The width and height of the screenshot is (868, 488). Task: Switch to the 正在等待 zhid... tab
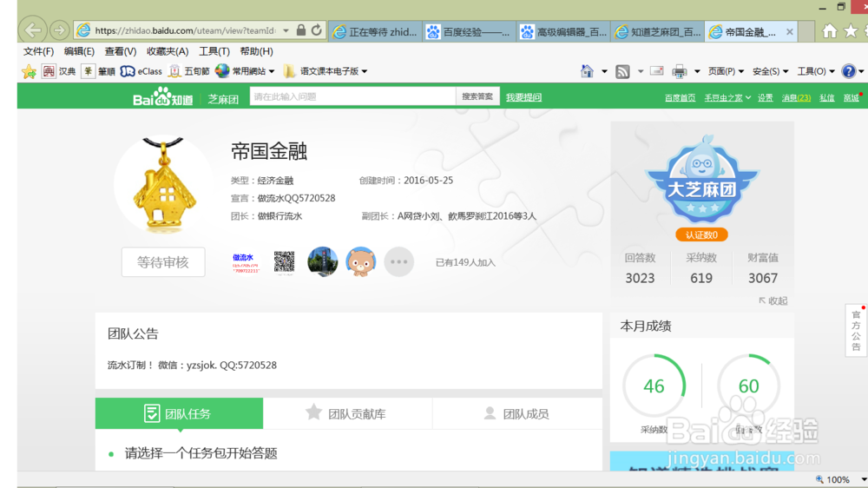coord(375,32)
